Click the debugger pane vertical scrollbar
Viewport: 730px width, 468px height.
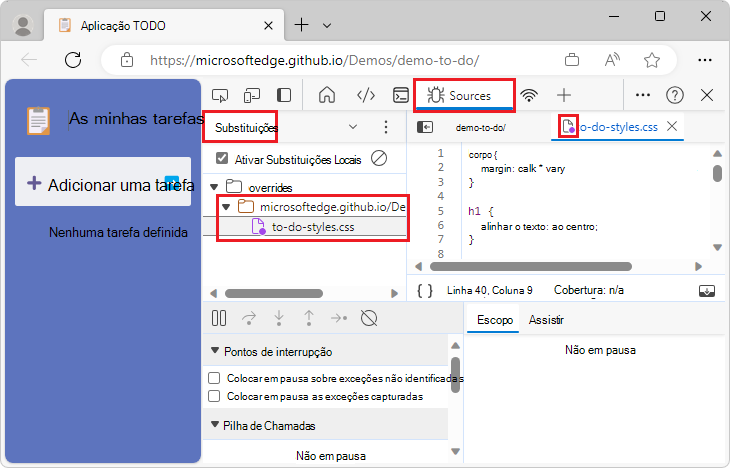click(455, 375)
